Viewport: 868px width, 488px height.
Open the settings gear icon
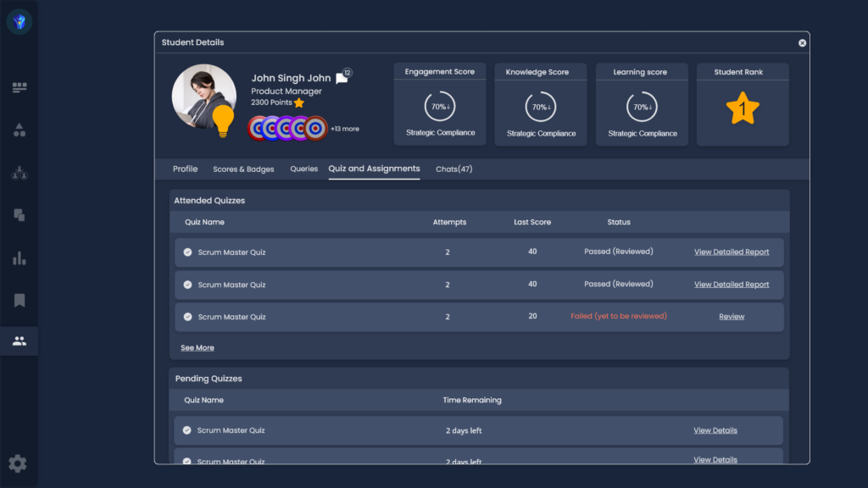click(18, 463)
